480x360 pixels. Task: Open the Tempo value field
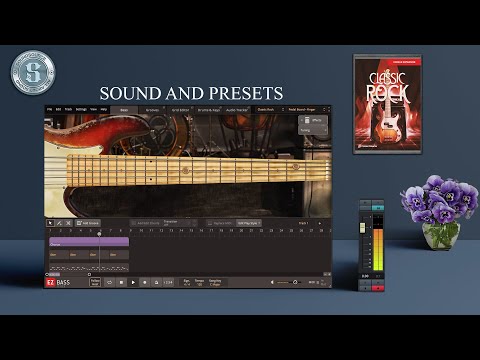(199, 283)
